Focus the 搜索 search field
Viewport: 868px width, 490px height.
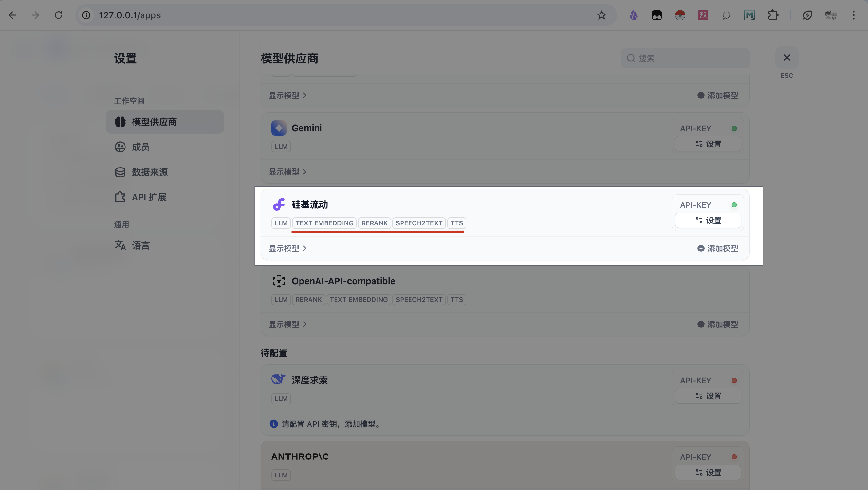pyautogui.click(x=685, y=58)
